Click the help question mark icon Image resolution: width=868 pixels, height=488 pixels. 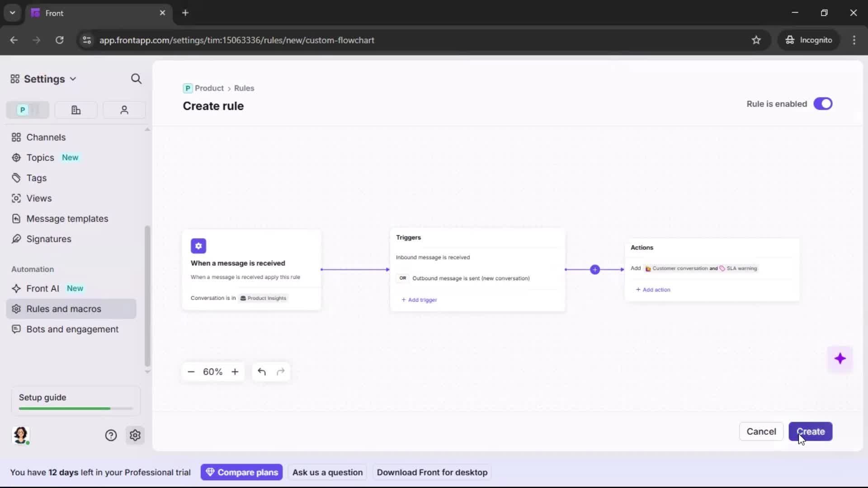coord(111,435)
